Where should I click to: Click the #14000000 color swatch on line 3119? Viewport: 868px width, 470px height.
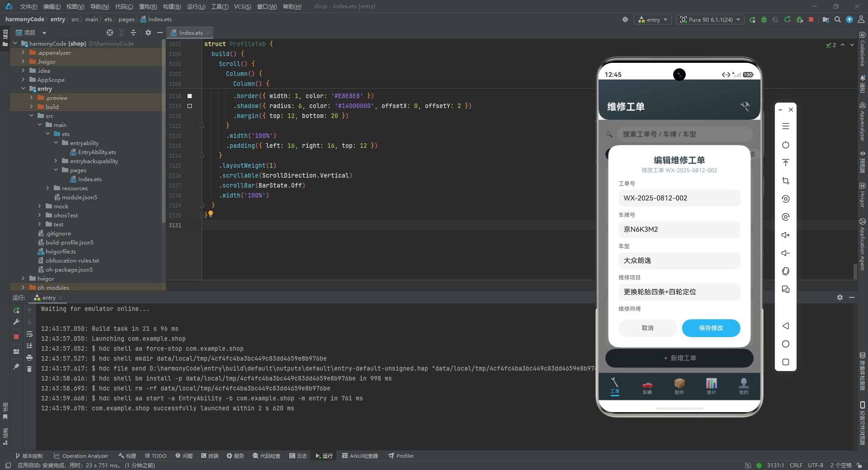[190, 106]
